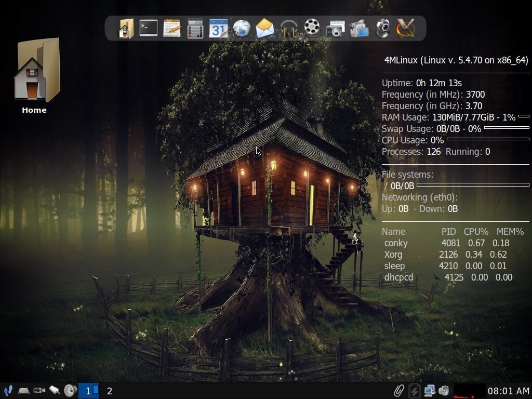Open the volume speaker tray icon
This screenshot has width=532, height=399.
444,391
